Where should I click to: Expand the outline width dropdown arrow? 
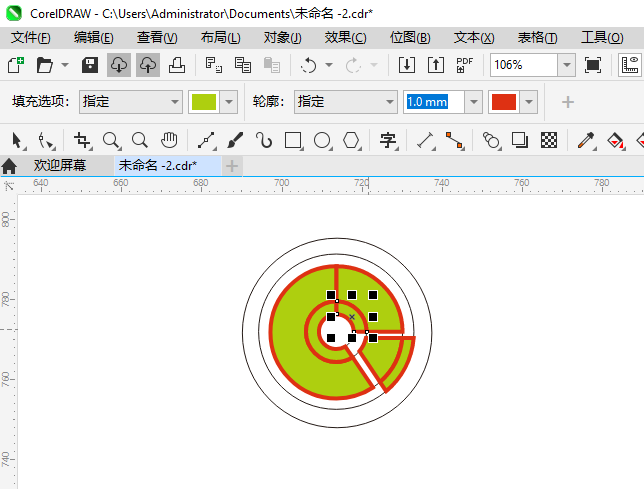pos(474,102)
